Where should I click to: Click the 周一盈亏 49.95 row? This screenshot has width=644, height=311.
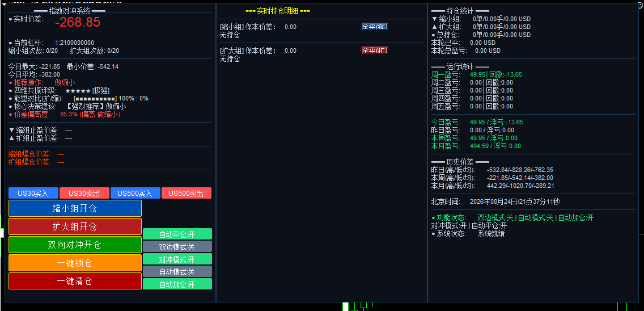pos(476,74)
